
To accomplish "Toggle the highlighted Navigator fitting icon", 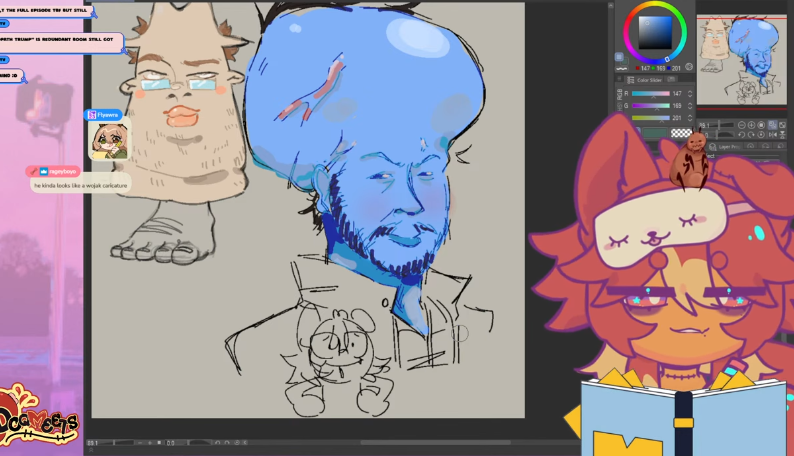I will [x=773, y=125].
